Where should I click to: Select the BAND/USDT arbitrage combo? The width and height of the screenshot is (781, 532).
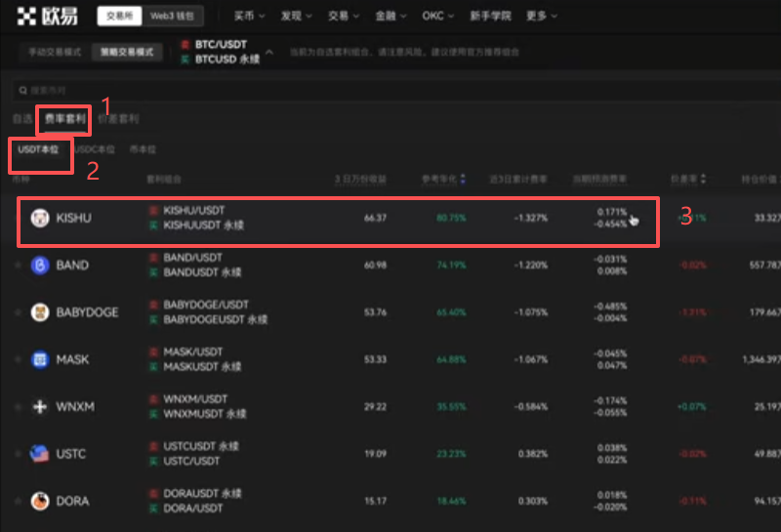click(195, 265)
